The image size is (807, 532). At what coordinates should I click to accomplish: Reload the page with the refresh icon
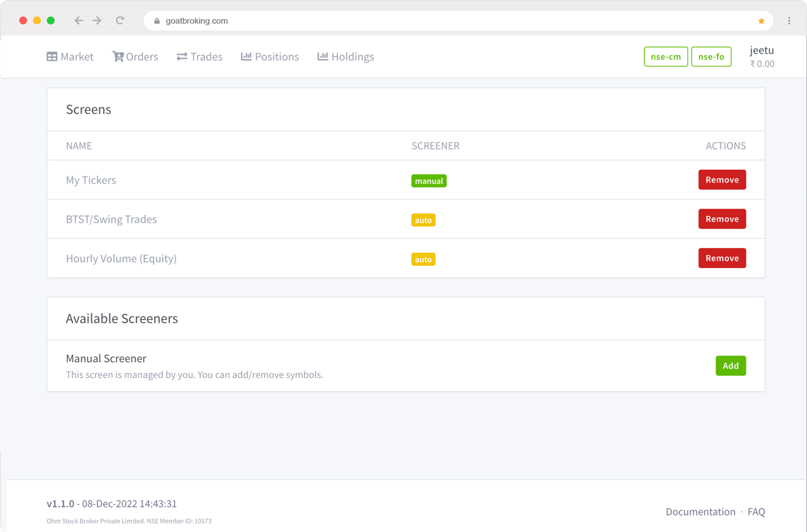(120, 20)
